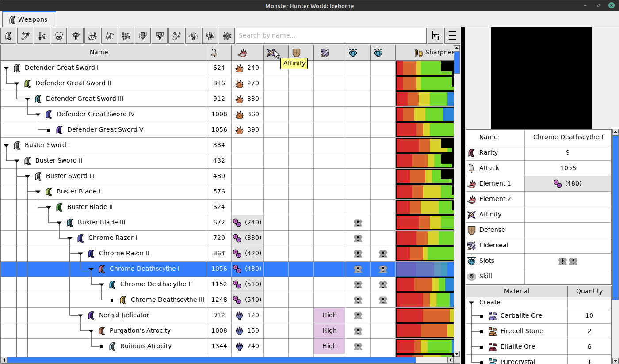
Task: Select the Bow weapon type
Action: [x=227, y=35]
